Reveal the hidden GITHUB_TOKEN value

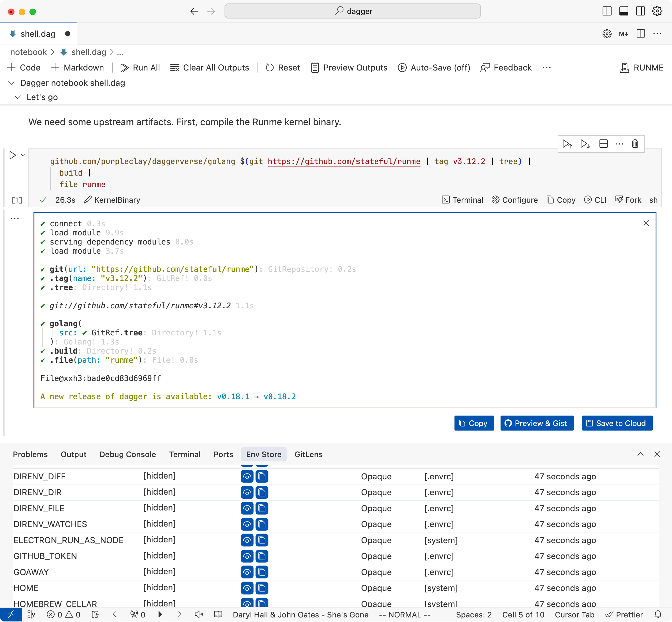247,556
